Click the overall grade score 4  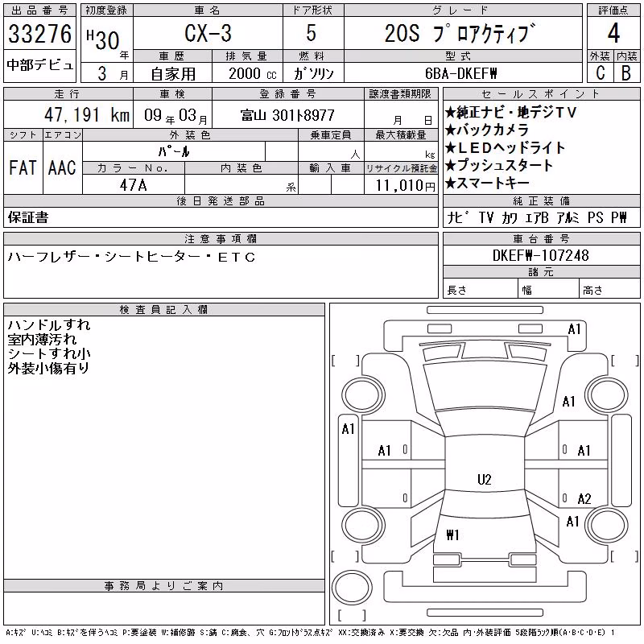(x=613, y=33)
